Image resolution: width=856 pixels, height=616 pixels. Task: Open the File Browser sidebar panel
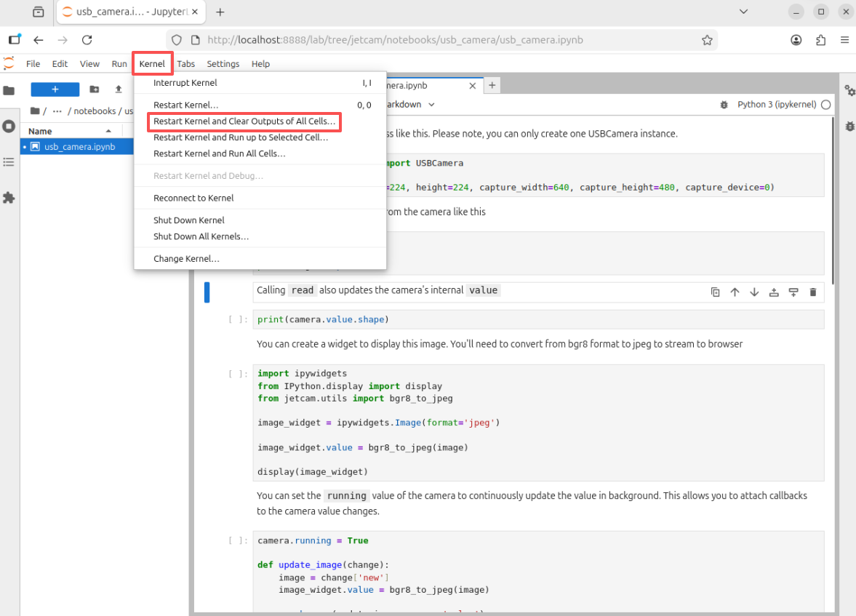coord(9,90)
